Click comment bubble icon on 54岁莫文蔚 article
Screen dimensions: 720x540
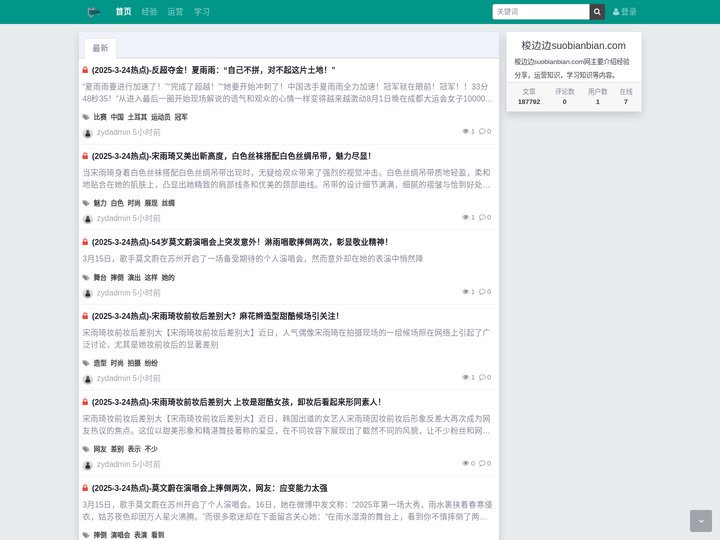(482, 292)
